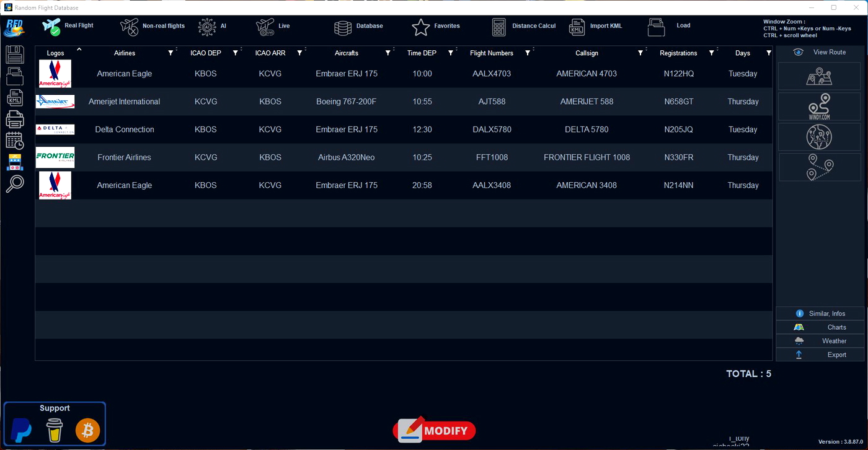Click the American Eagle logo in AALX4703 row
The image size is (868, 450).
(x=55, y=74)
